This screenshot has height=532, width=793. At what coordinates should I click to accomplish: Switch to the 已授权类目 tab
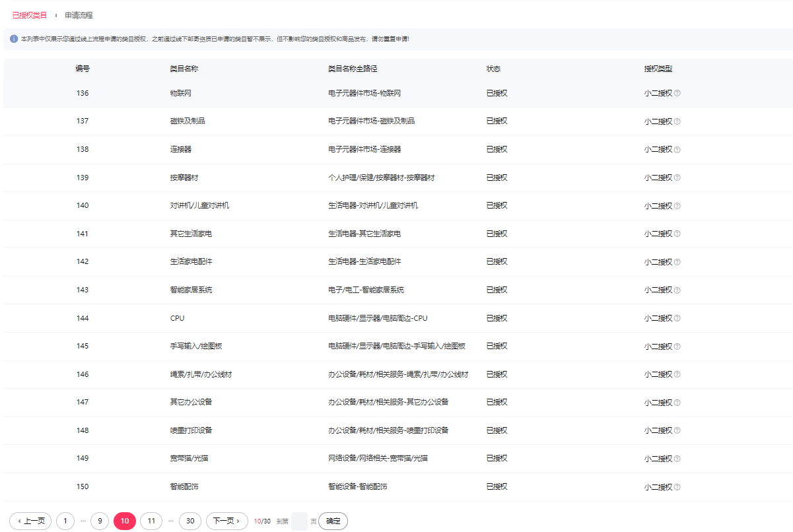[x=30, y=15]
